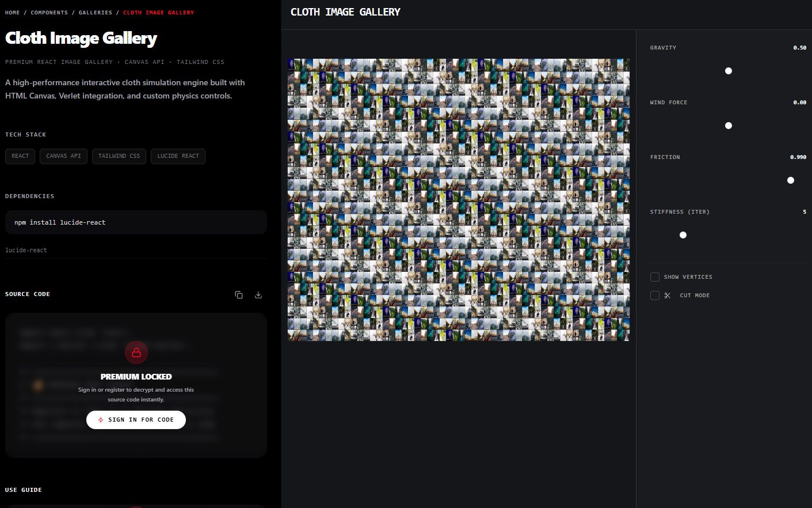
Task: Click the Stiffness (Iter) slider handle
Action: [x=683, y=235]
